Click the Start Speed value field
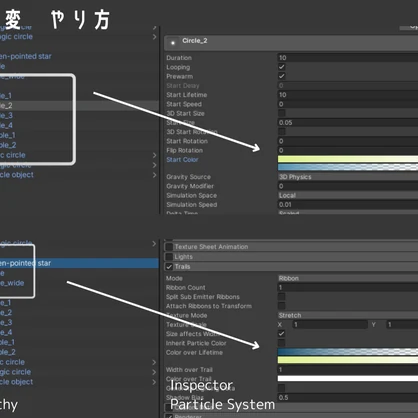418x418 pixels. 348,104
